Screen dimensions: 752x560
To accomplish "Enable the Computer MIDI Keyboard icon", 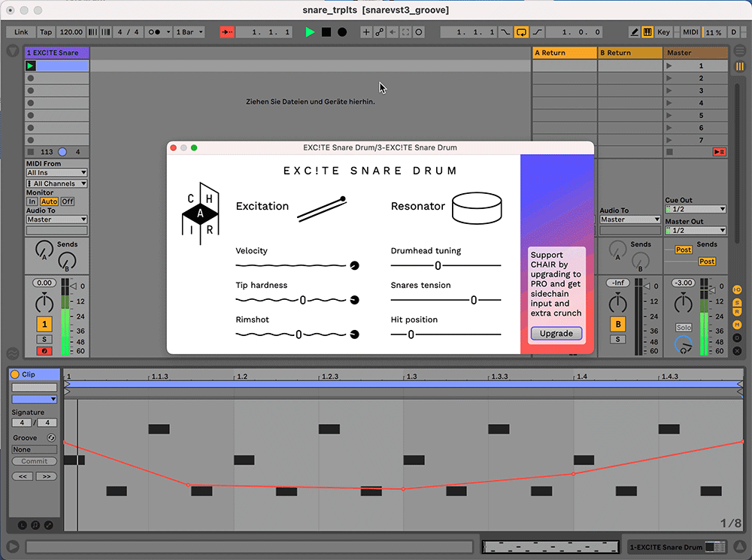I will (x=647, y=32).
